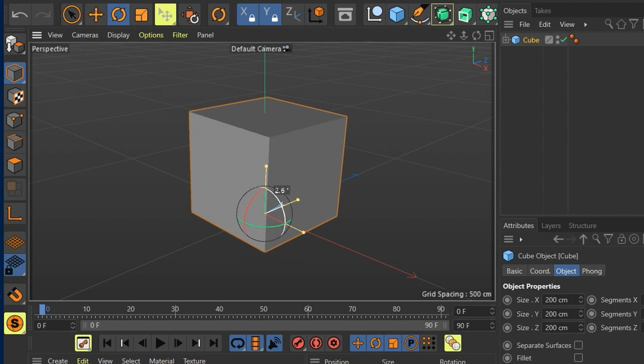Switch to Texture mode checkered cube
644x364 pixels.
pos(15,96)
